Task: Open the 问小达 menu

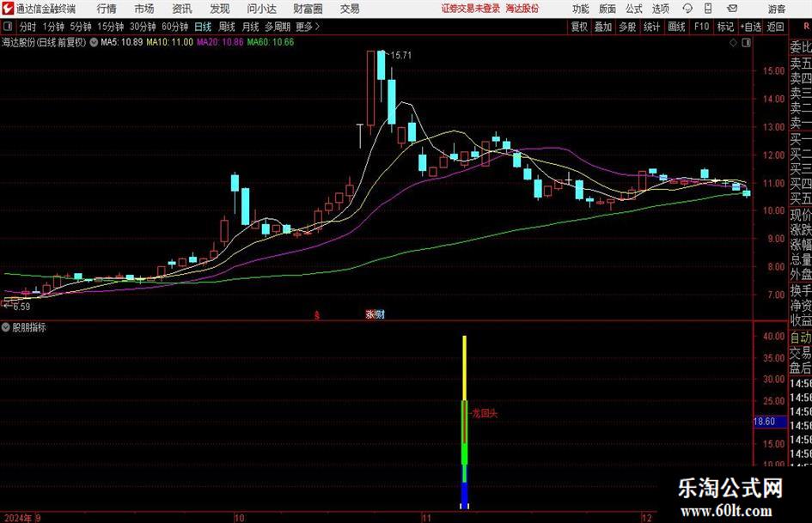Action: 261,9
